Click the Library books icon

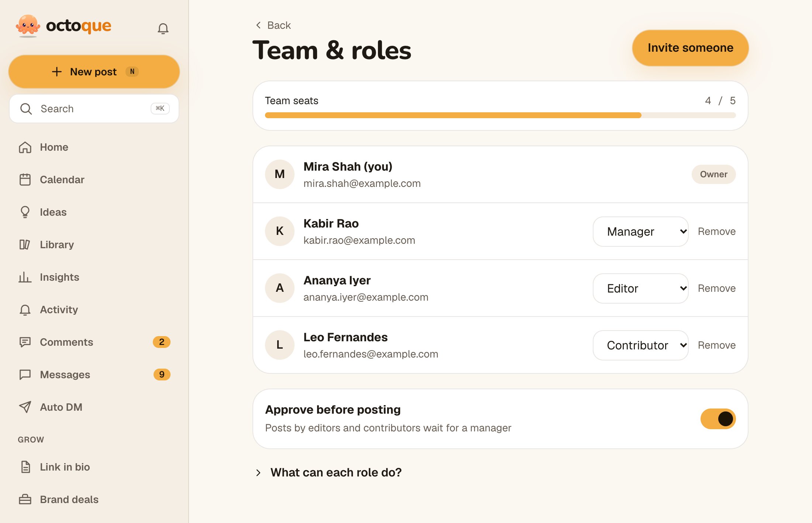pos(25,245)
